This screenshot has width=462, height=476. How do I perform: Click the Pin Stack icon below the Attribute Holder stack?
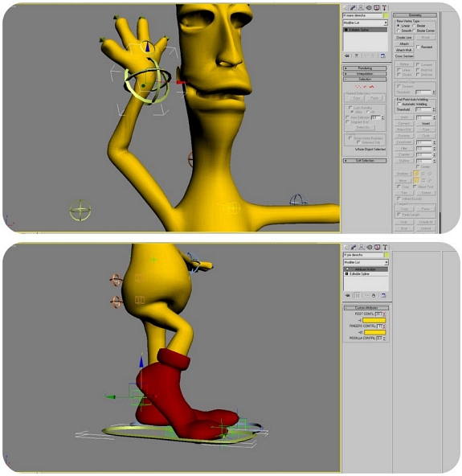click(347, 295)
